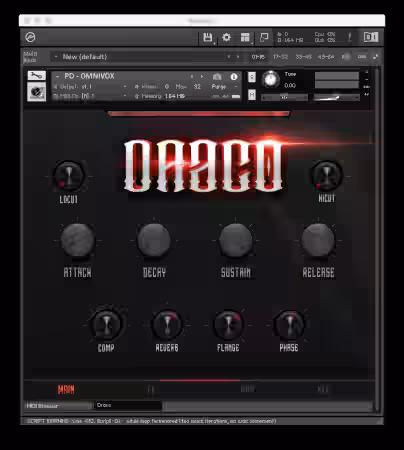Screen dimensions: 404x450
Task: Open the third bottom tab (ARP)
Action: 248,389
